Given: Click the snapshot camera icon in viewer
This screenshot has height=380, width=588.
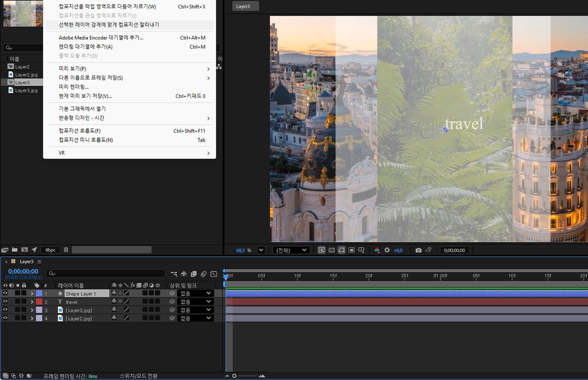Looking at the screenshot, I should coord(418,250).
